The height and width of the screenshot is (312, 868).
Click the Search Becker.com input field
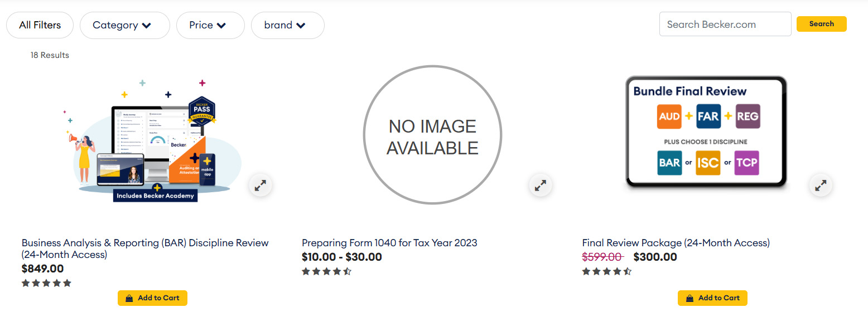[725, 24]
